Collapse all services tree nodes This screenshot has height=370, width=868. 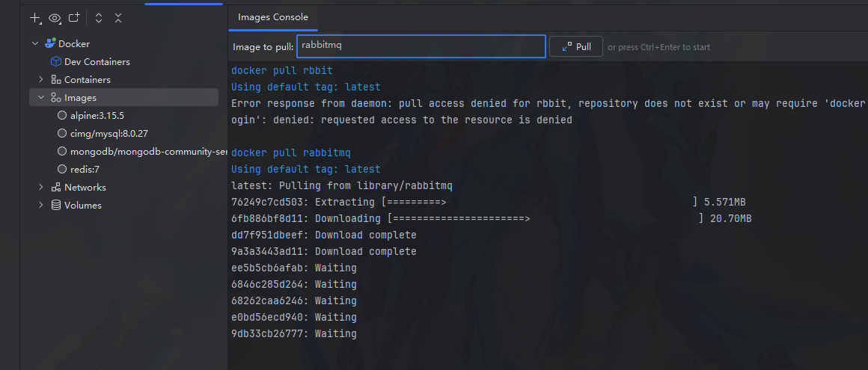(x=118, y=18)
